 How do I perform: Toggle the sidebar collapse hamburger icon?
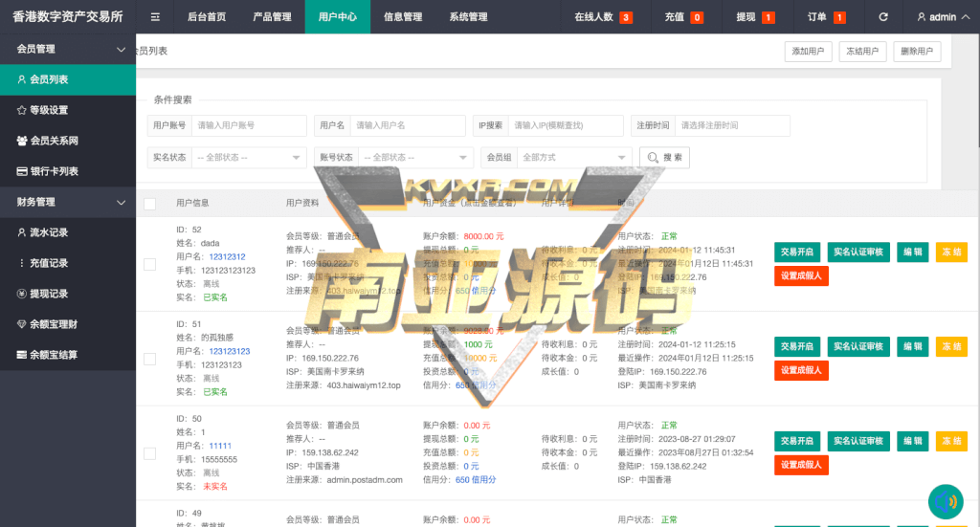coord(155,17)
